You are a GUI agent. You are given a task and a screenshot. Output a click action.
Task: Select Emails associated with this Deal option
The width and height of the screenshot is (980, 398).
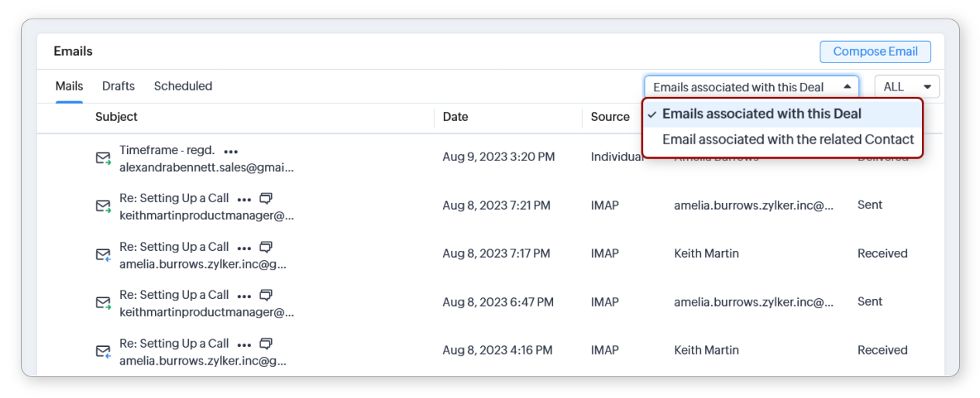pos(762,114)
